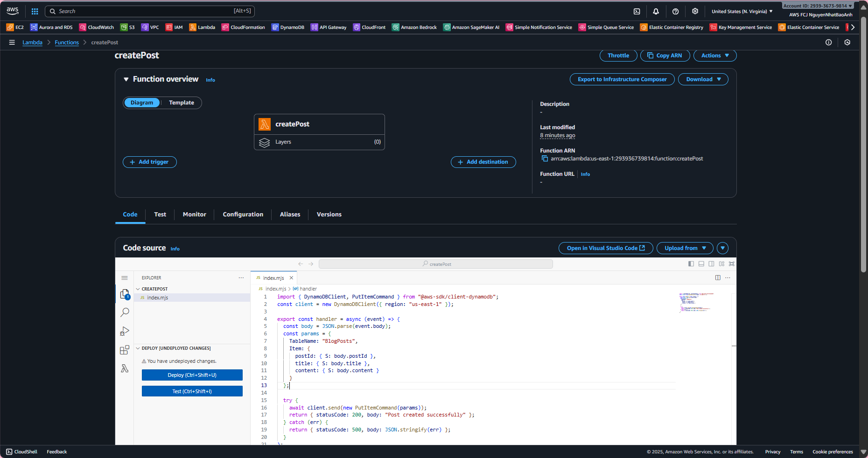The image size is (868, 458).
Task: Open Extensions view in editor sidebar
Action: (125, 350)
